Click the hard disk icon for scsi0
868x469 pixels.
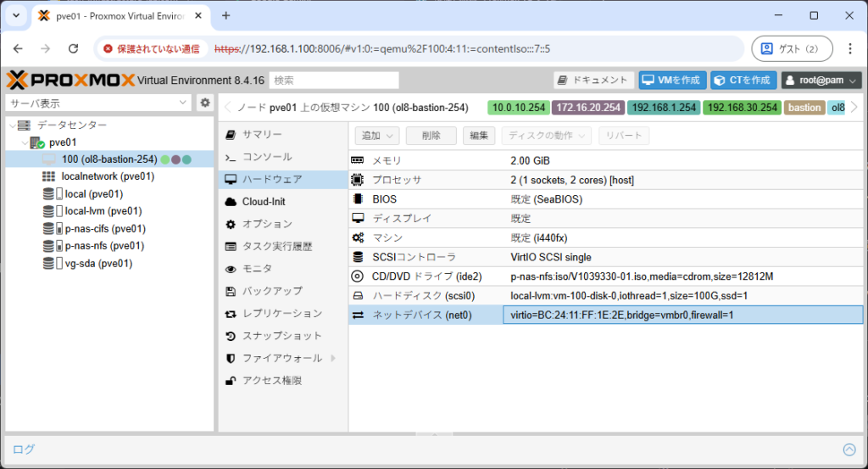358,296
